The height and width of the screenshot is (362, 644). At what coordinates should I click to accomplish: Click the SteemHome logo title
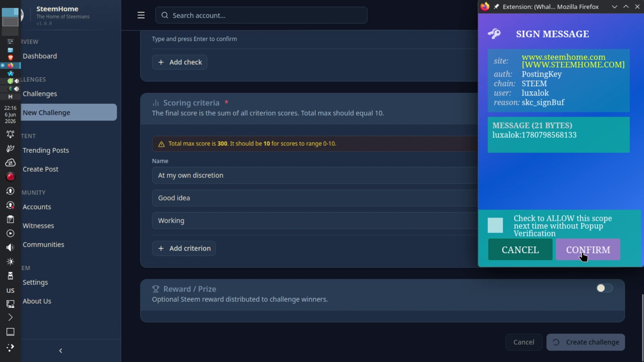pyautogui.click(x=57, y=9)
